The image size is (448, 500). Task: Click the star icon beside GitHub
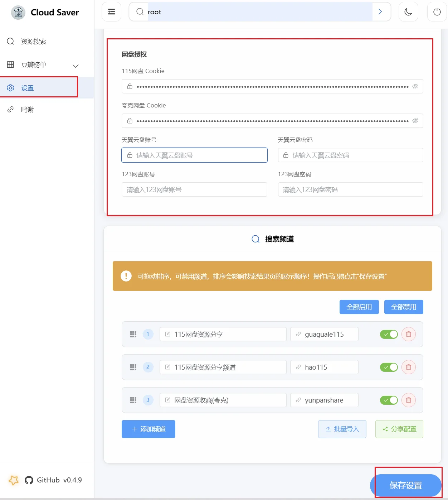coord(14,480)
